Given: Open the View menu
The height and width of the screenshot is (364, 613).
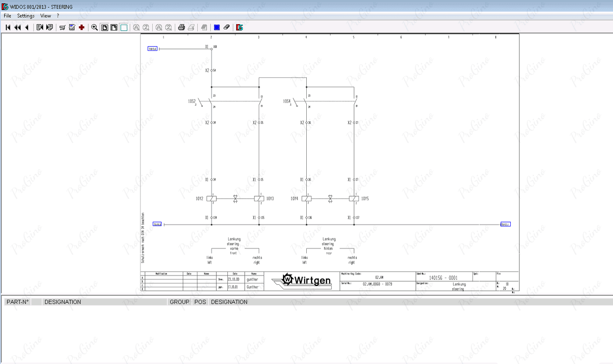Looking at the screenshot, I should [x=45, y=16].
